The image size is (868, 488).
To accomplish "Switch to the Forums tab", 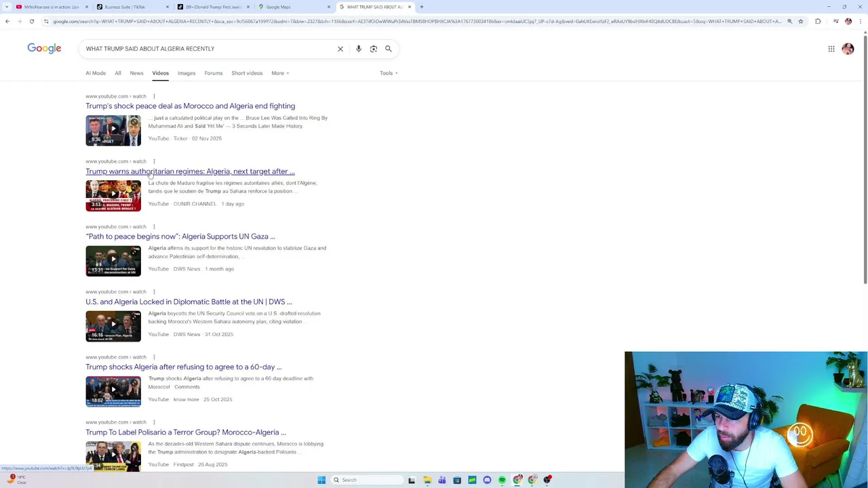I will click(214, 73).
